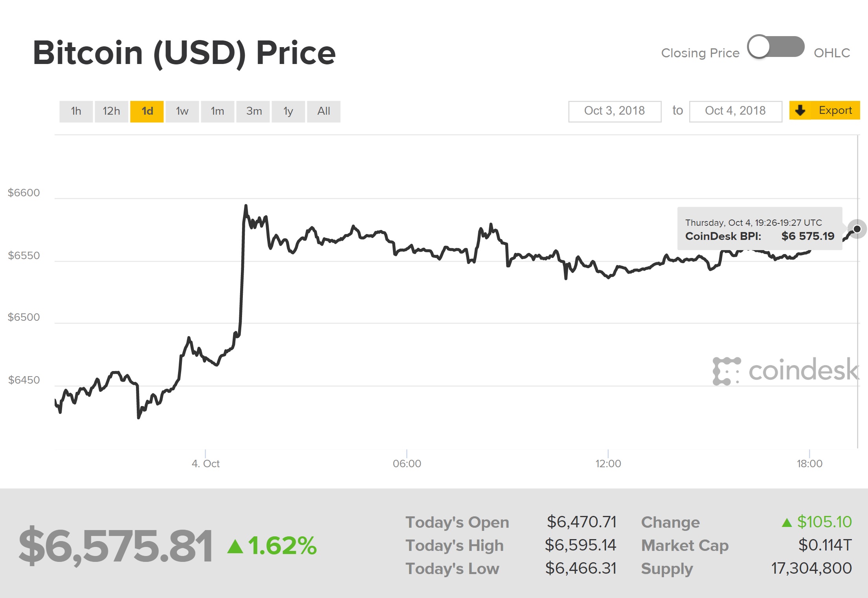Click the coindesk logo watermark
The height and width of the screenshot is (598, 868).
(785, 370)
